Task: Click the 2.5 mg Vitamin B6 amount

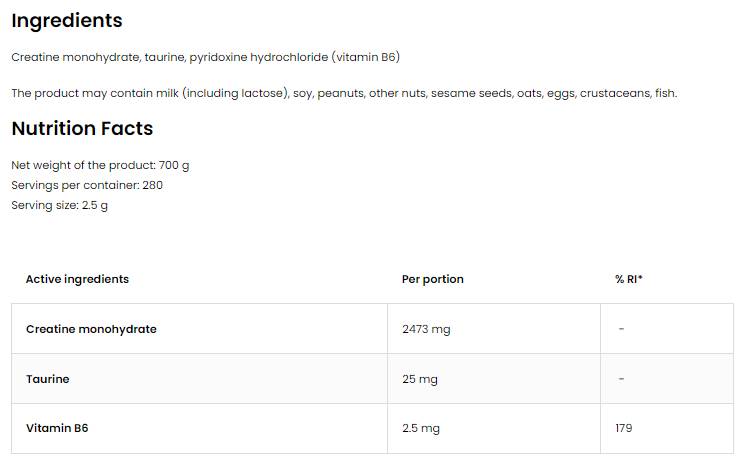Action: (x=421, y=428)
